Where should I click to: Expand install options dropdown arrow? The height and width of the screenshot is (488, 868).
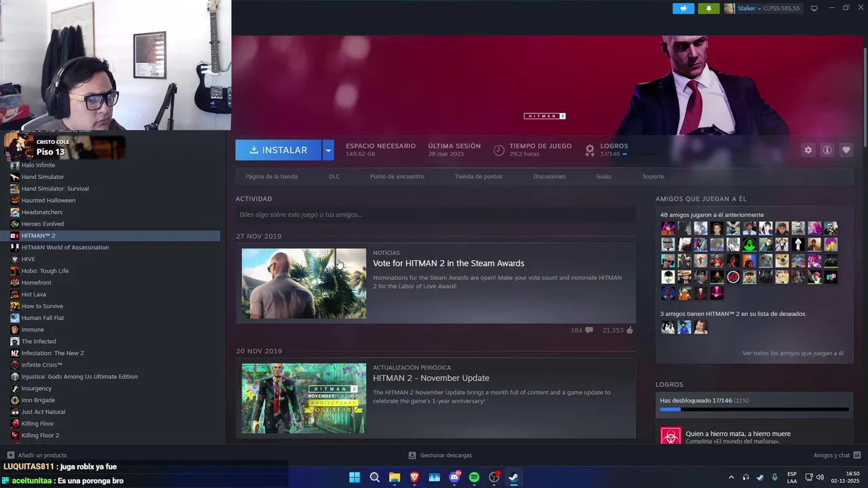(328, 150)
